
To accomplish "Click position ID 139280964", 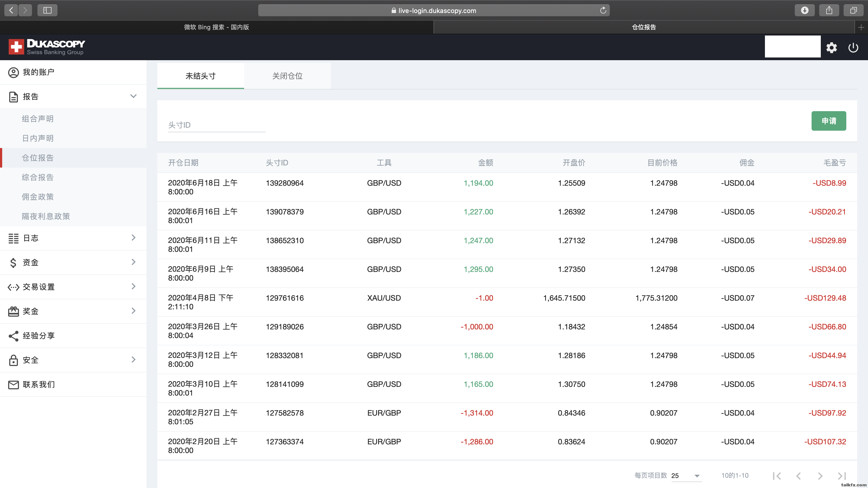I will [x=285, y=183].
